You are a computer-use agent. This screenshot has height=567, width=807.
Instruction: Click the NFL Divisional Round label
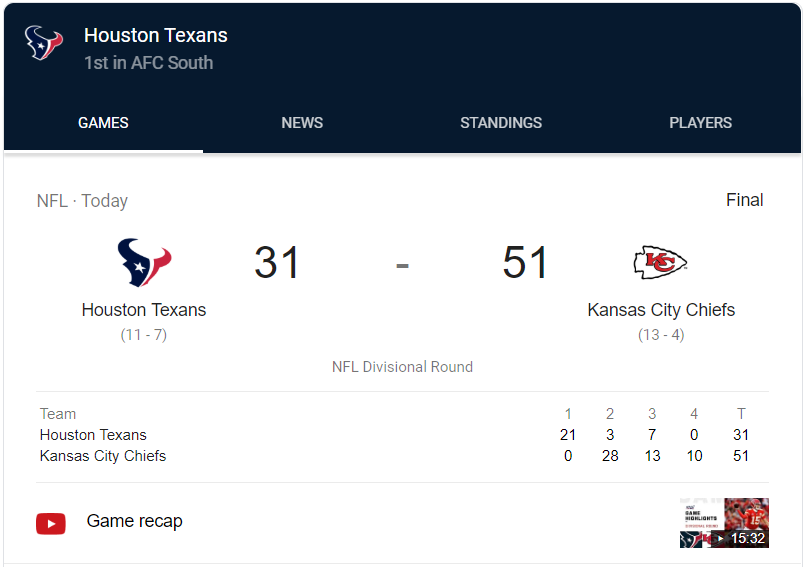coord(402,367)
